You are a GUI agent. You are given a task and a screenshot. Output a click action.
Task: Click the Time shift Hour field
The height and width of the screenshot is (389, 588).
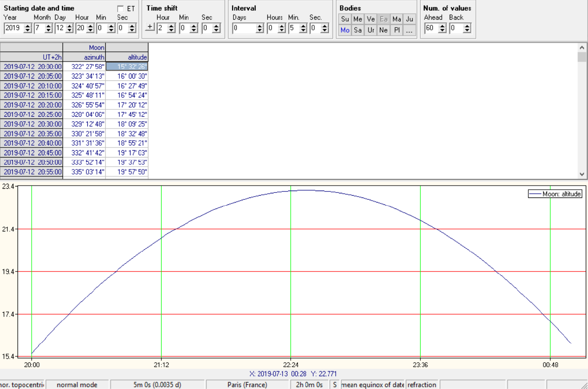[x=162, y=28]
